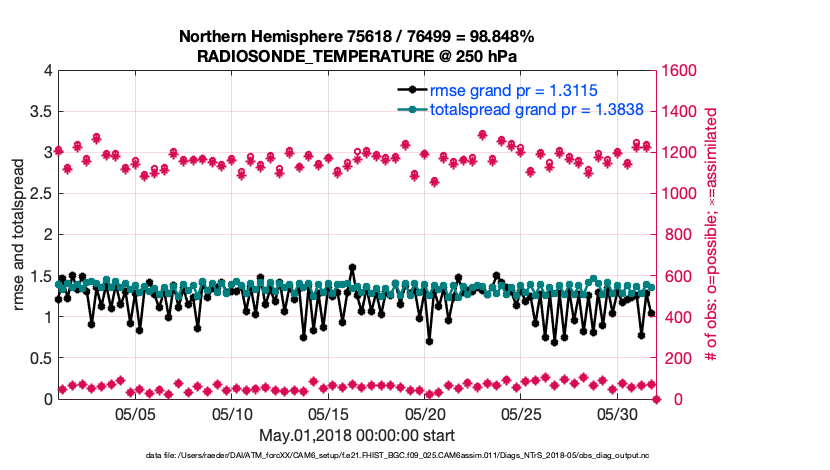Click the 'May.01,2018 00:00:00 start' x-axis label
Image resolution: width=830 pixels, height=470 pixels.
coord(357,435)
